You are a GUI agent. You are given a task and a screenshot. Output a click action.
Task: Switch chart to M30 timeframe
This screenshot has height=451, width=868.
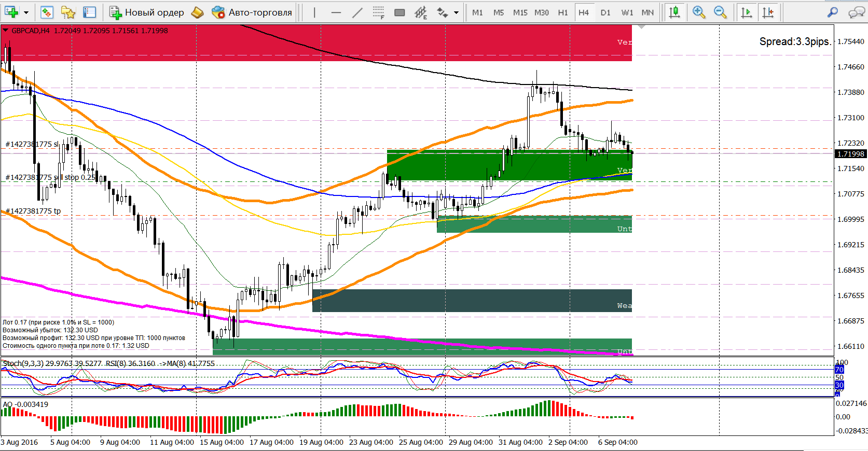tap(542, 12)
